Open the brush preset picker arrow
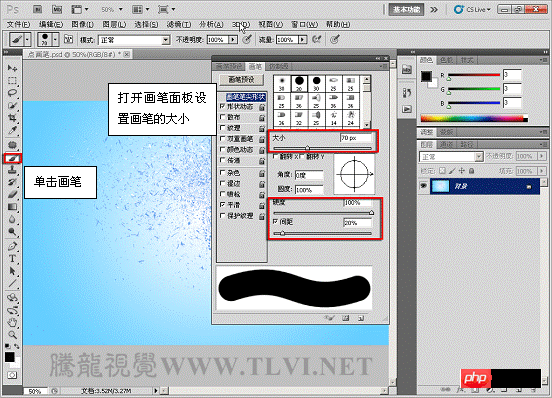This screenshot has width=552, height=398. 55,39
